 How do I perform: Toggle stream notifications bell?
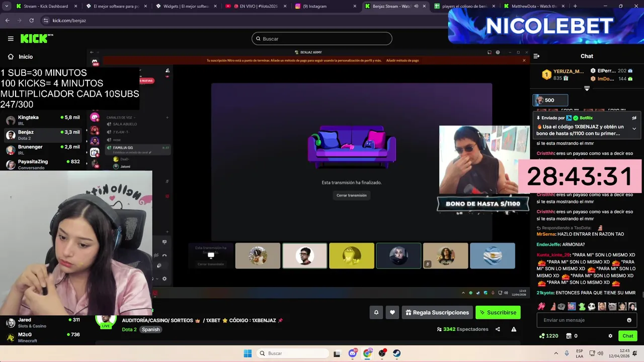pyautogui.click(x=376, y=313)
